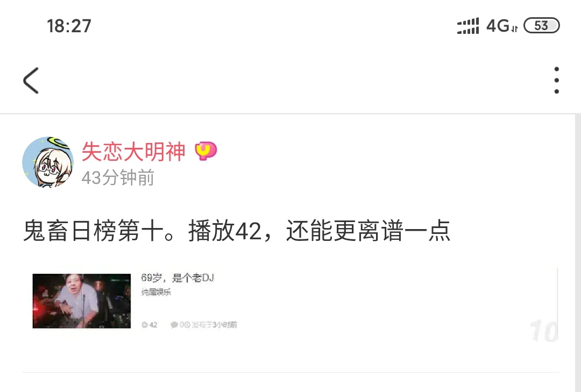Click the comment bubble icon on video card
The image size is (581, 392).
174,325
